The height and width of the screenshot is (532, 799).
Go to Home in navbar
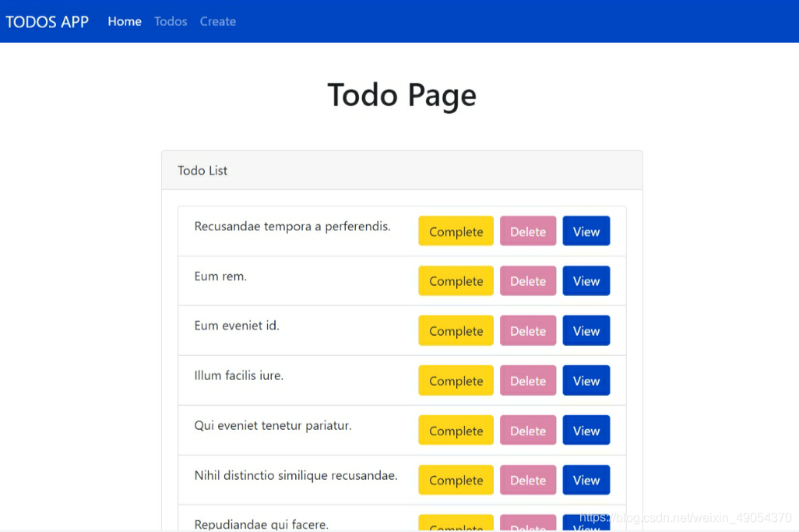[x=125, y=21]
